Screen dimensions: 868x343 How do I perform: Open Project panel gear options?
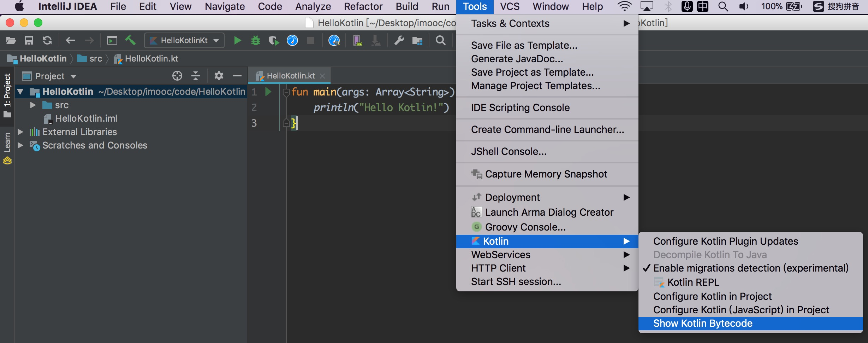(219, 76)
